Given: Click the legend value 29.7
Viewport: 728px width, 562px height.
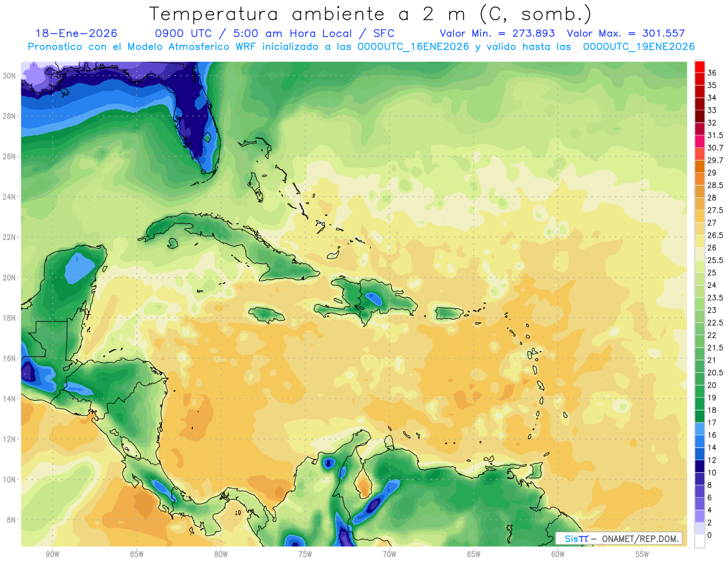Looking at the screenshot, I should click(x=715, y=160).
